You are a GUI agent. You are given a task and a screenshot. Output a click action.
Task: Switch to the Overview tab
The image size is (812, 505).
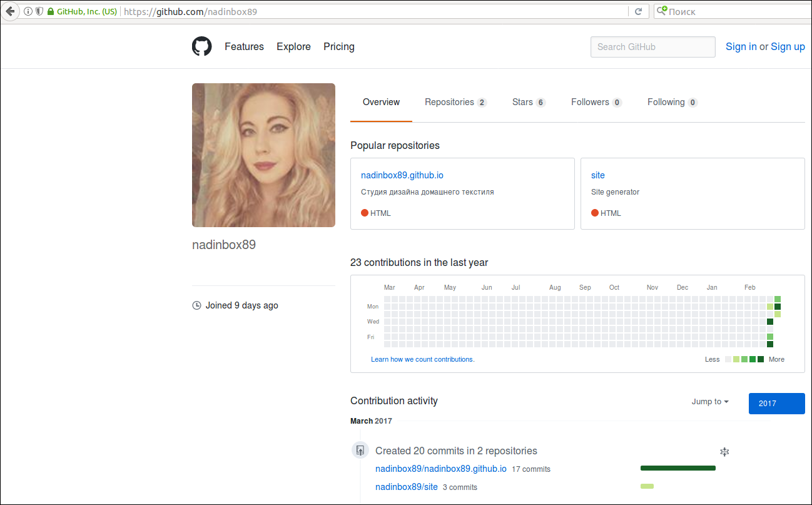point(381,102)
